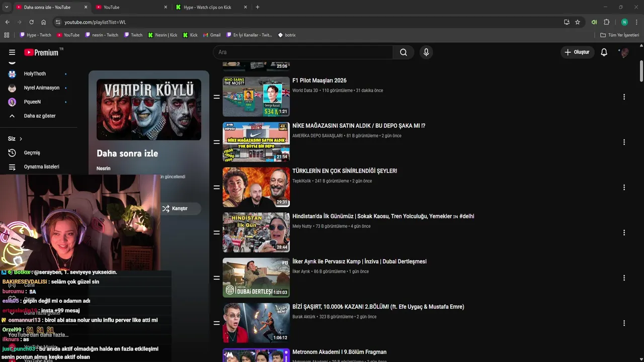Open Hindistan'da İlk Günümüz video title
This screenshot has height=362, width=644.
tap(383, 216)
